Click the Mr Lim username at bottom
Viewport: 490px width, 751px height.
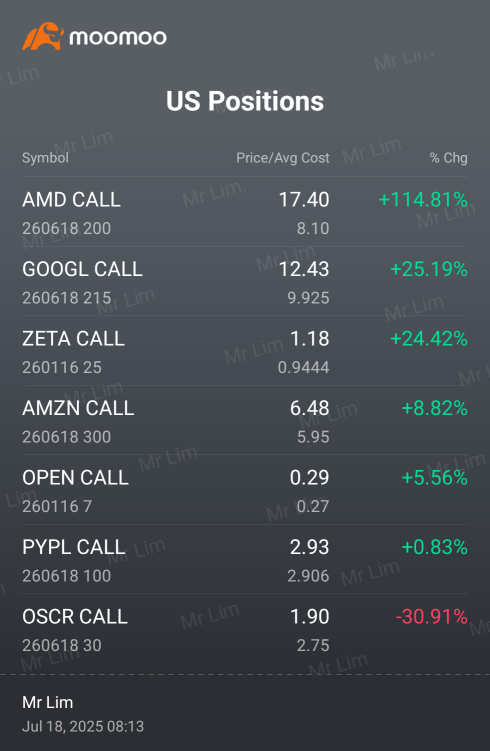click(47, 702)
